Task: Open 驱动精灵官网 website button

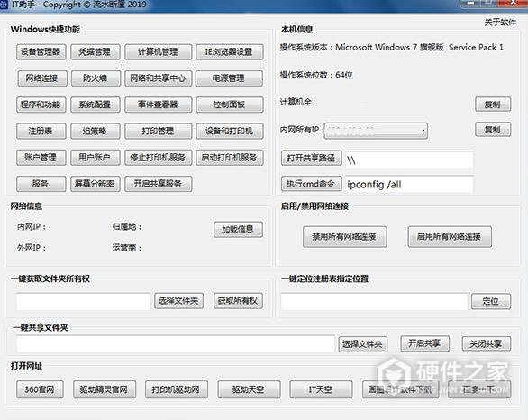Action: pos(105,389)
